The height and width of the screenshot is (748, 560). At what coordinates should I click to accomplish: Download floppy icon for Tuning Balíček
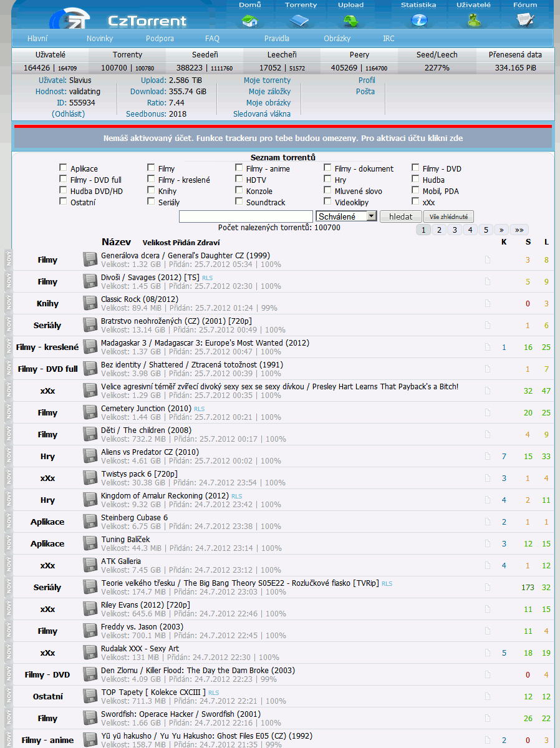coord(90,544)
